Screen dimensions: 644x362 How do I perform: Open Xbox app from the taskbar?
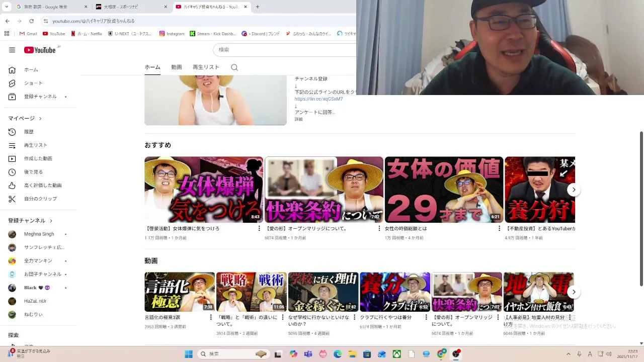point(397,354)
